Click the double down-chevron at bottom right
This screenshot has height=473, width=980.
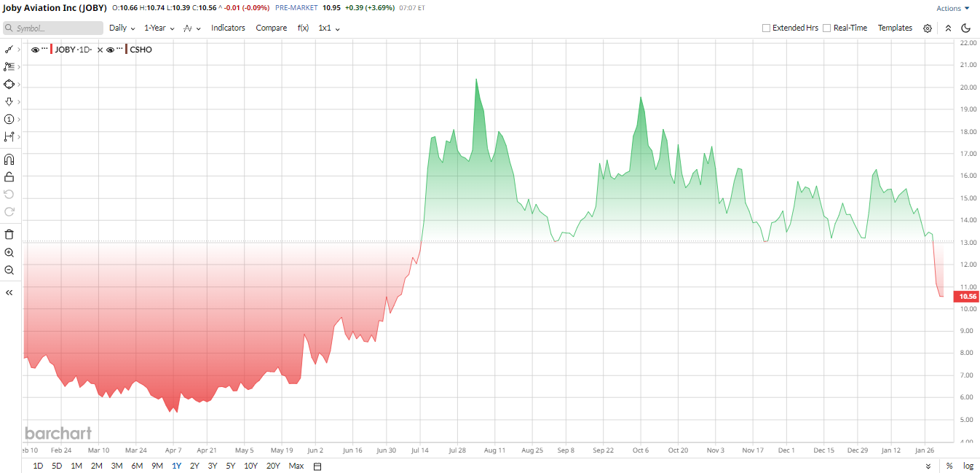pyautogui.click(x=928, y=466)
